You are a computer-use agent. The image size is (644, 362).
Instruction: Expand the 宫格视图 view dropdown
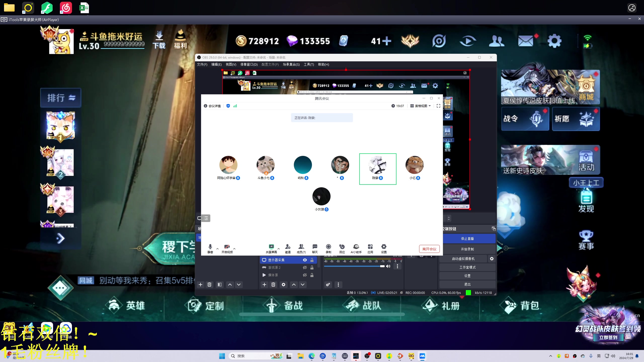click(421, 106)
